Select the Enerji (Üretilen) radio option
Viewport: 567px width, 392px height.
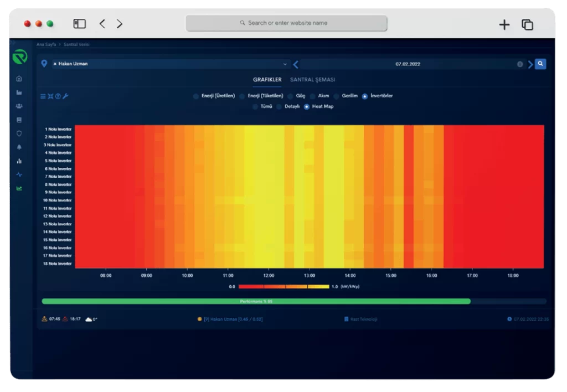pyautogui.click(x=196, y=96)
